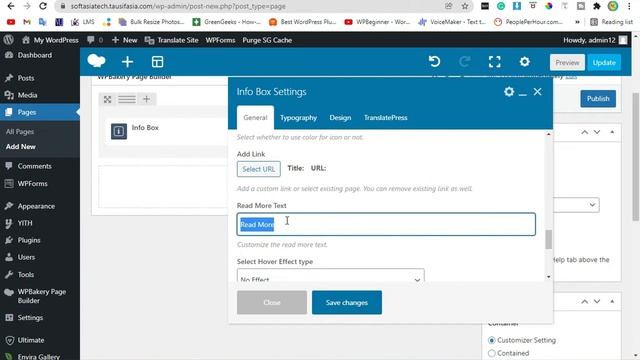Image resolution: width=640 pixels, height=360 pixels.
Task: Add column with row plus icon
Action: point(147,99)
